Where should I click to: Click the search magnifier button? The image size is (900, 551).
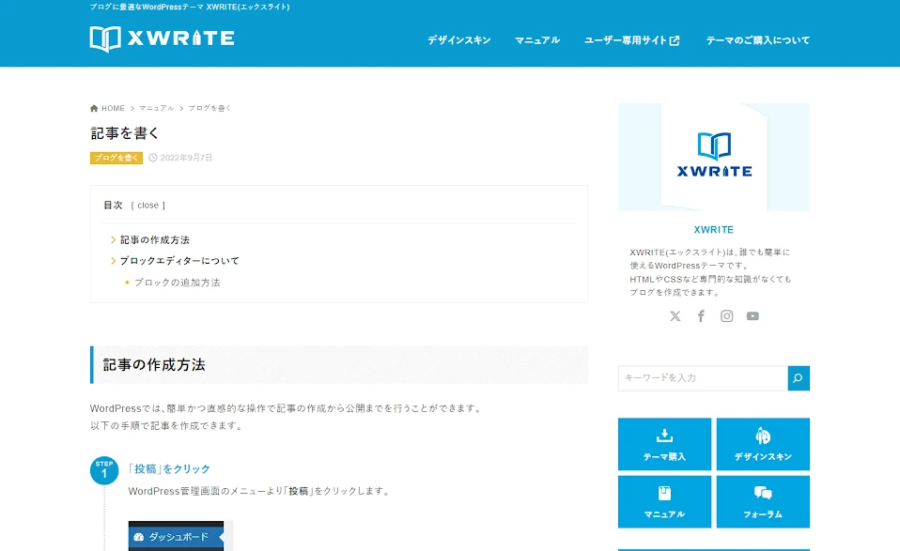coord(798,378)
